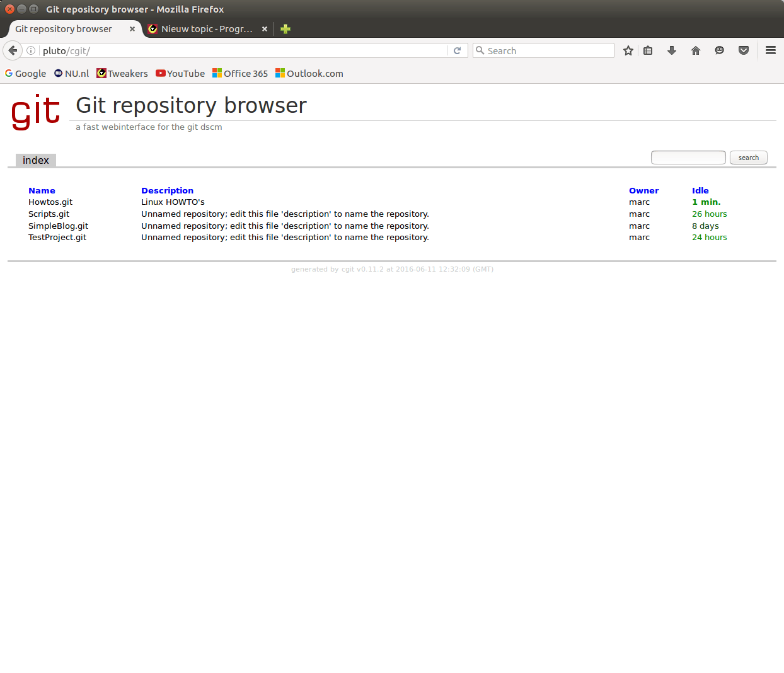Click owner marc in Howtos.git row
Screen dimensions: 784x673
point(639,202)
